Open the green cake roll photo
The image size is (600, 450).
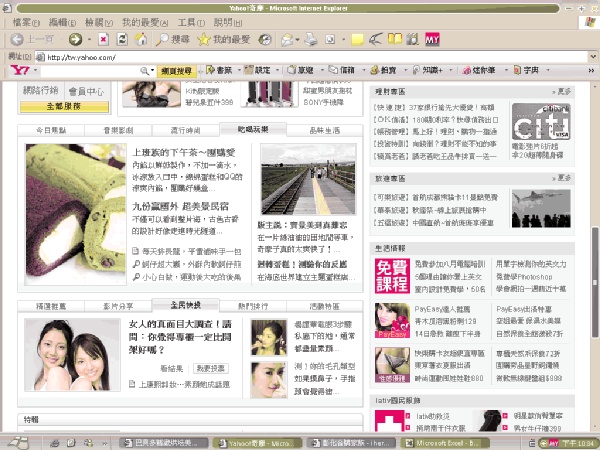point(76,214)
